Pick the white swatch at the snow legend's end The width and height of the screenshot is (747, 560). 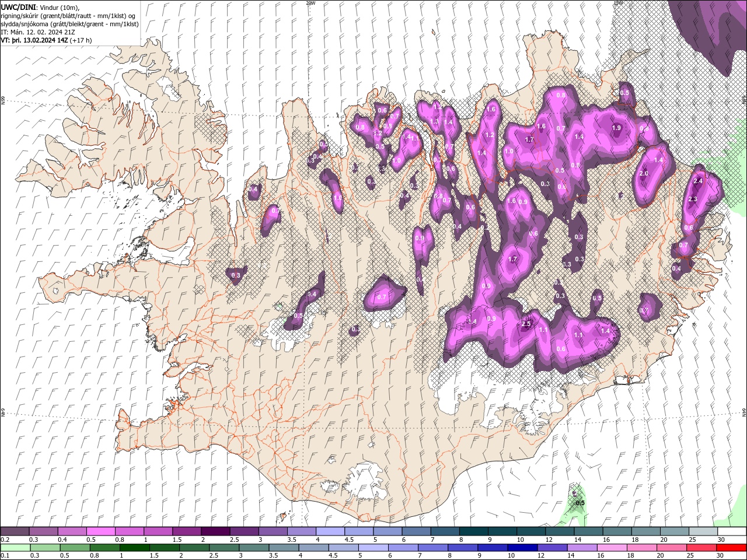coord(731,531)
